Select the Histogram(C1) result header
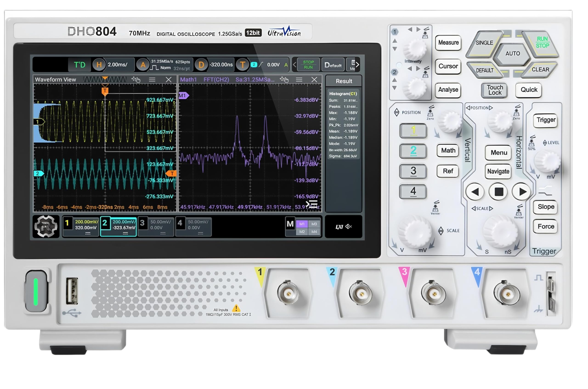Screen dimensions: 588x389 tap(343, 94)
